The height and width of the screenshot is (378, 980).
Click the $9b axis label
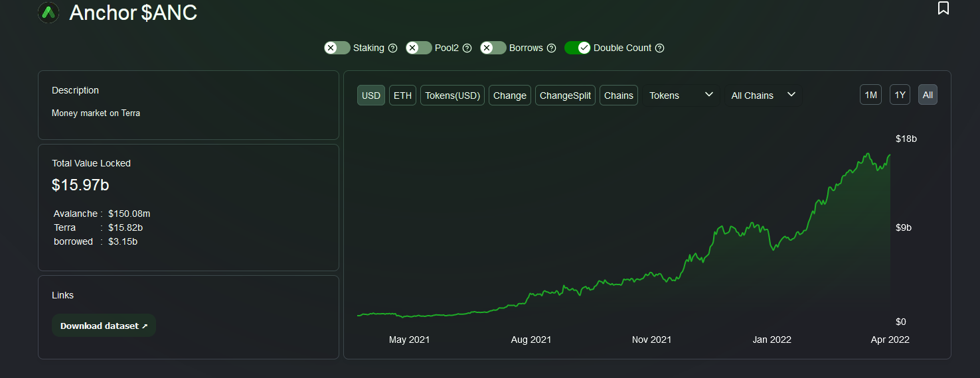click(904, 227)
